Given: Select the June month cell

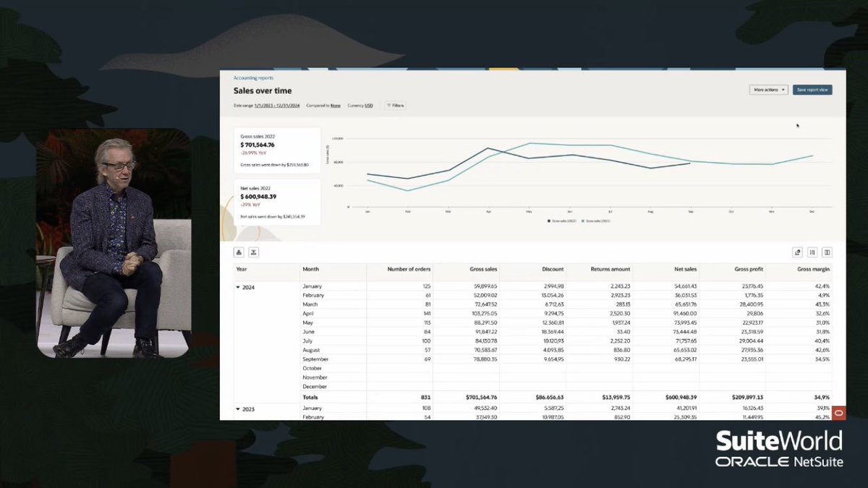Looking at the screenshot, I should [x=308, y=332].
